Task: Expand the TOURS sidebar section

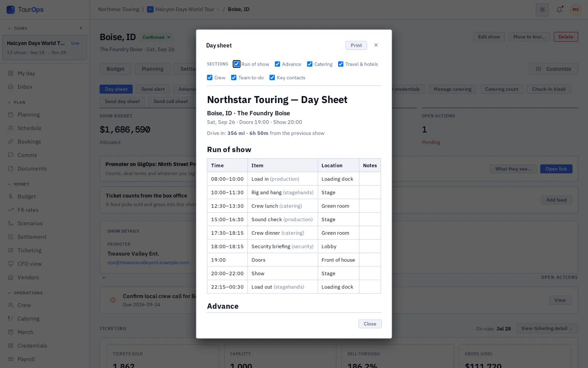Action: tap(17, 28)
